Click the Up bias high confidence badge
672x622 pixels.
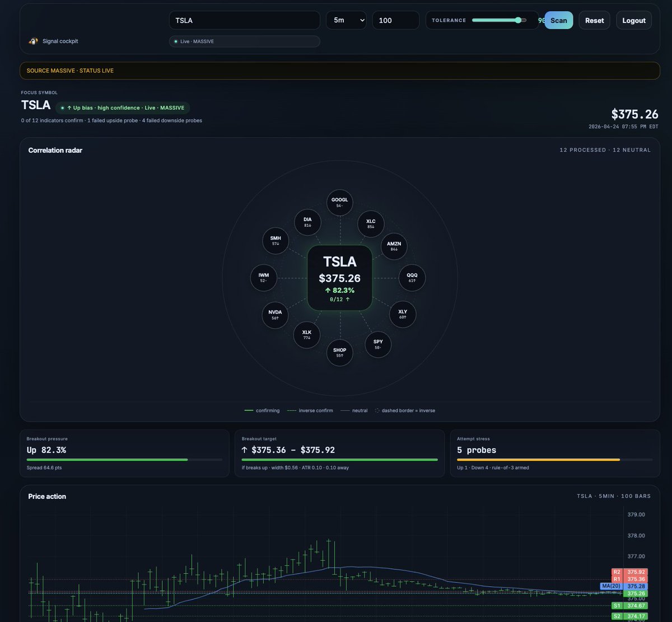[x=123, y=108]
